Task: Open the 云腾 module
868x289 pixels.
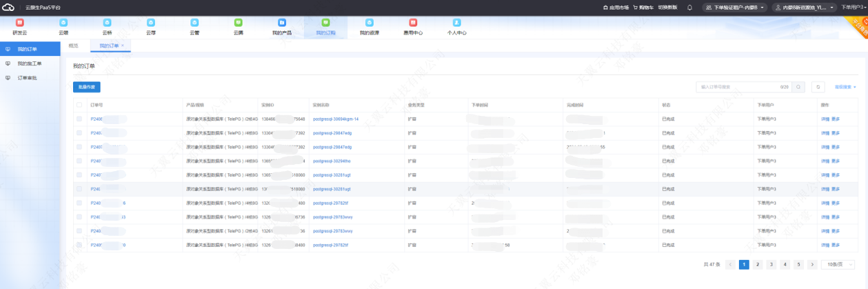Action: 239,27
